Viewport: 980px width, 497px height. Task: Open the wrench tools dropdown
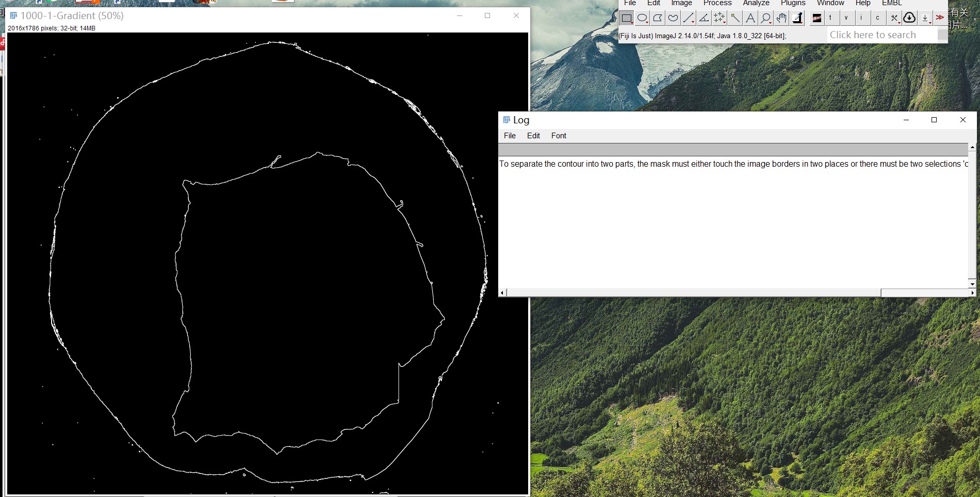coord(894,19)
